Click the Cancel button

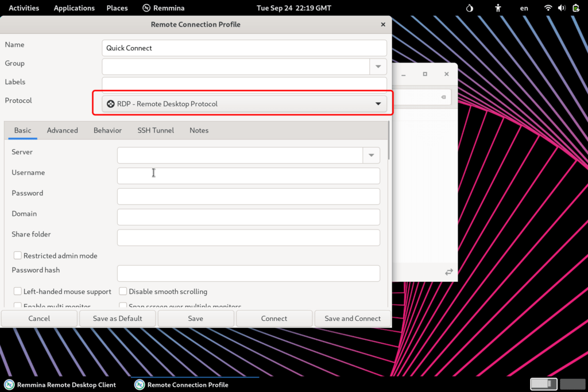click(39, 318)
